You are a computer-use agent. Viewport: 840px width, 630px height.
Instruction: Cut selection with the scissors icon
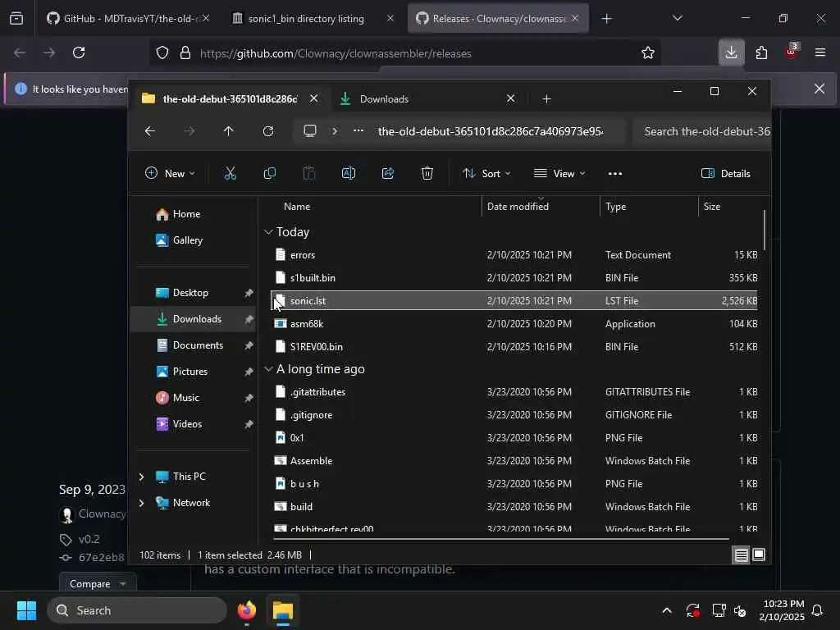[x=230, y=173]
